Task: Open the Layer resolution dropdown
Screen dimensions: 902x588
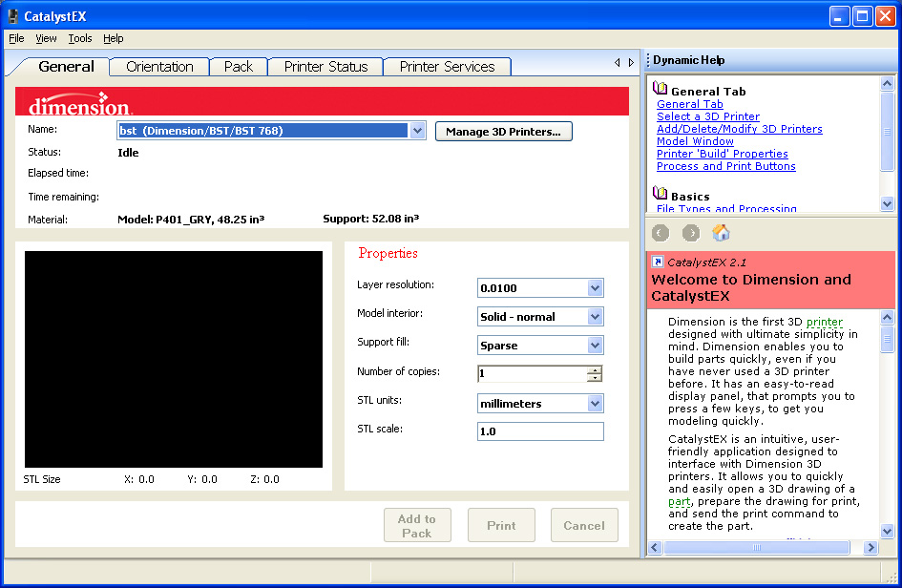Action: 596,287
